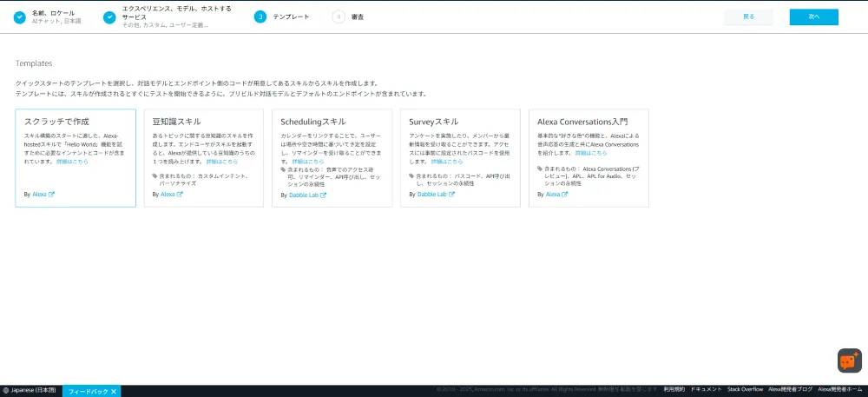Viewport: 868px width, 397px height.
Task: Select the スクラッチで作成 template card
Action: coord(76,158)
